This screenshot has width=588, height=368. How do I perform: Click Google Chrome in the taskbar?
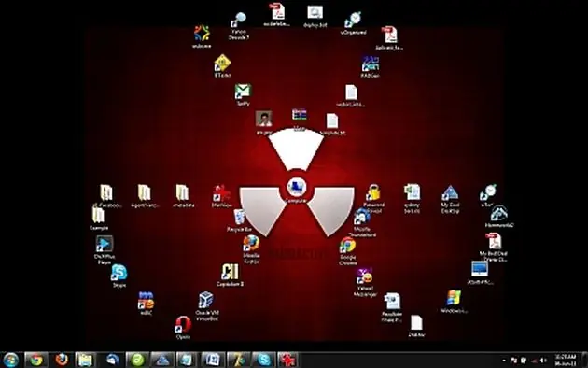tap(36, 361)
